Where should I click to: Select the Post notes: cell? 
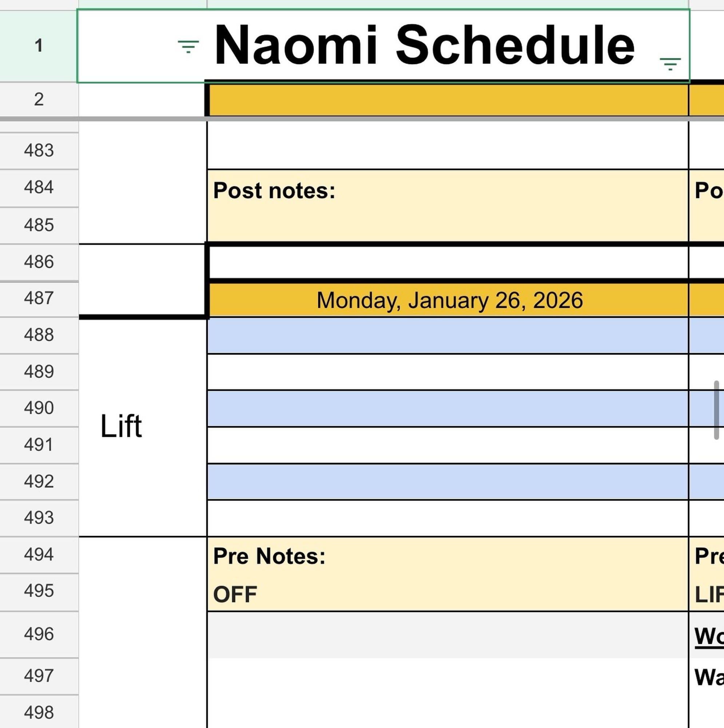coord(447,205)
